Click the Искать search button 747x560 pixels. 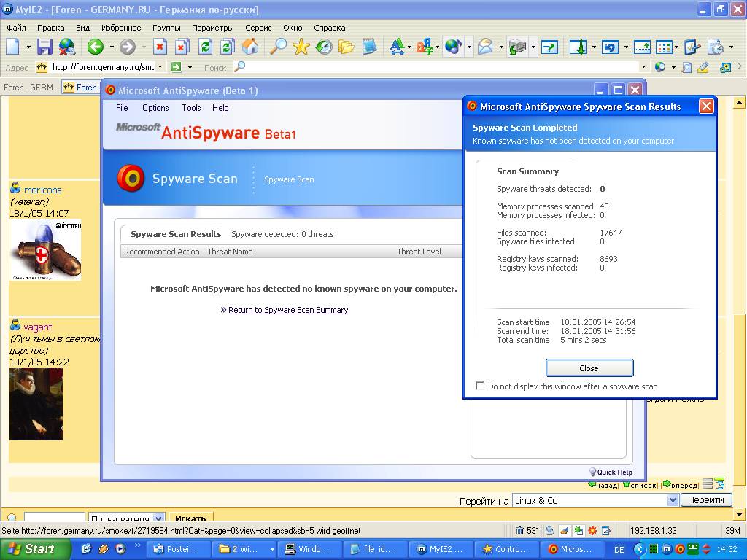[190, 518]
